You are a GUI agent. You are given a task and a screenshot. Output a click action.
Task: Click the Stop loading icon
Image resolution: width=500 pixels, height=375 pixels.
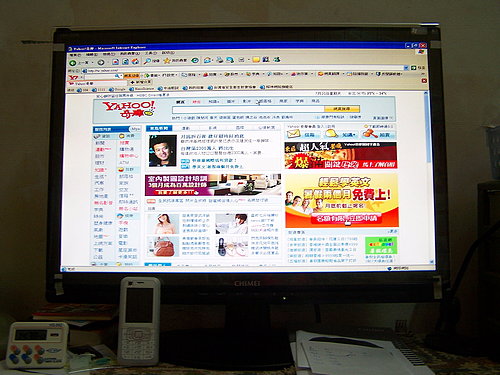[x=115, y=62]
